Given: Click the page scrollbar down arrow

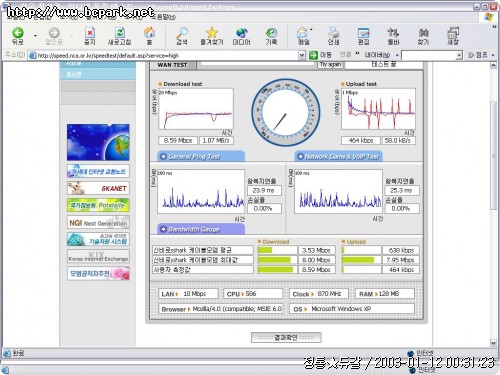Looking at the screenshot, I should [x=493, y=343].
